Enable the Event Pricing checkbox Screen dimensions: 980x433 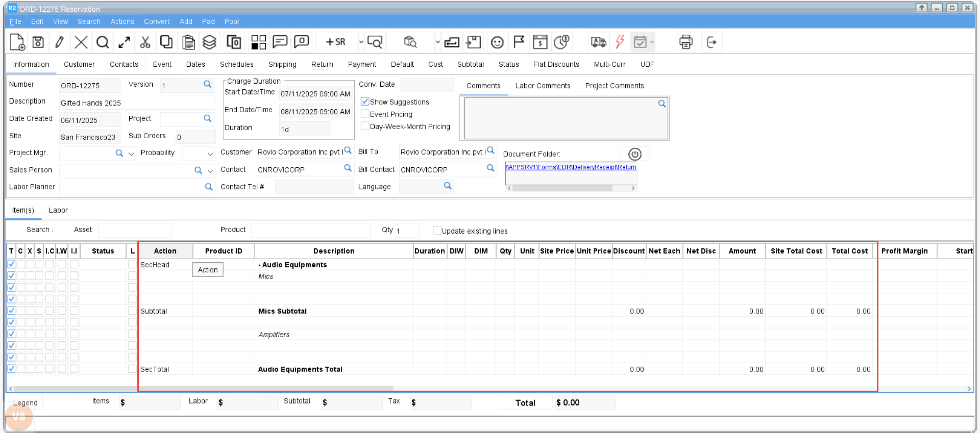pyautogui.click(x=365, y=114)
